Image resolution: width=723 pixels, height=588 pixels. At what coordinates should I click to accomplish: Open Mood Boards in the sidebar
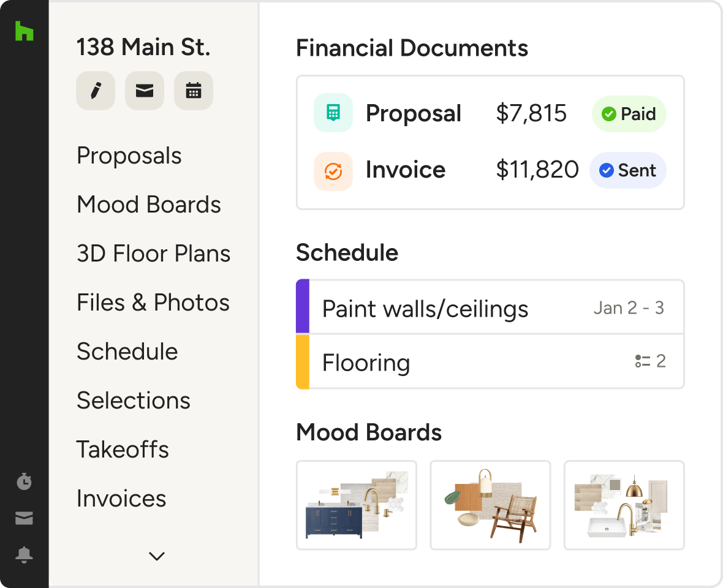[x=149, y=205]
